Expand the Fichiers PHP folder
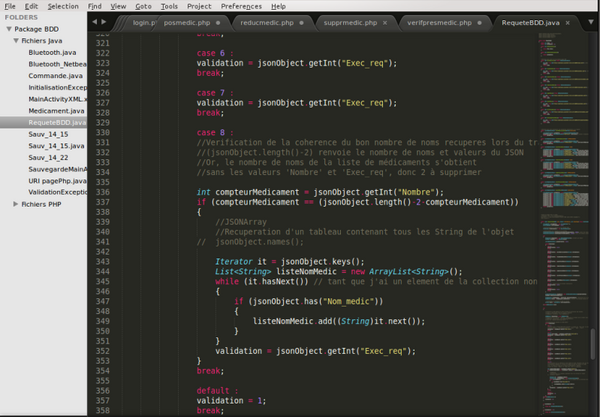This screenshot has height=417, width=600. 16,203
